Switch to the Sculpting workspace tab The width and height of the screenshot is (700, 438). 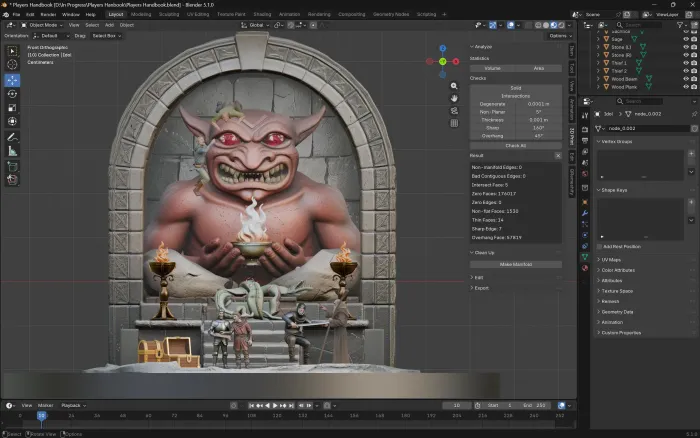coord(169,14)
